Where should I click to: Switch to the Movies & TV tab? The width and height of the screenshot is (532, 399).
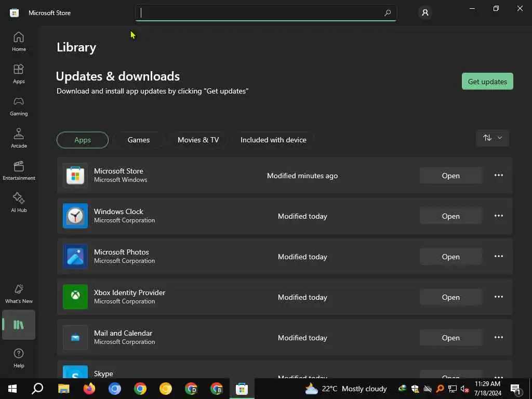coord(198,140)
